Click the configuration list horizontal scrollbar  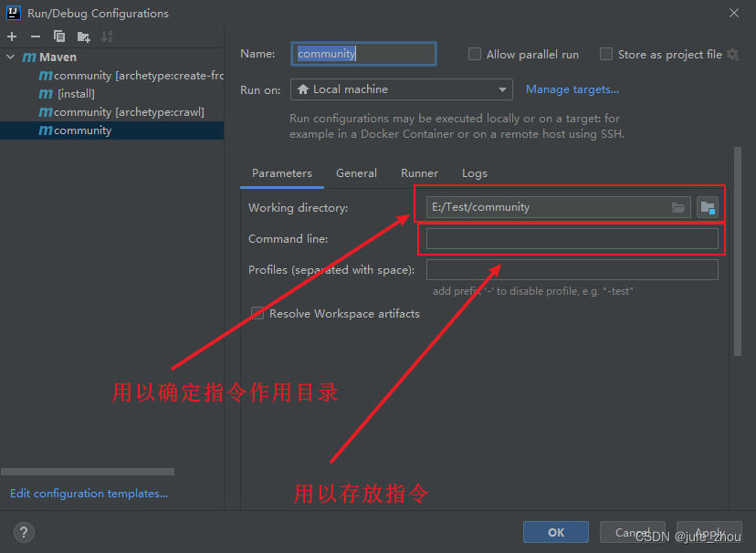click(88, 472)
